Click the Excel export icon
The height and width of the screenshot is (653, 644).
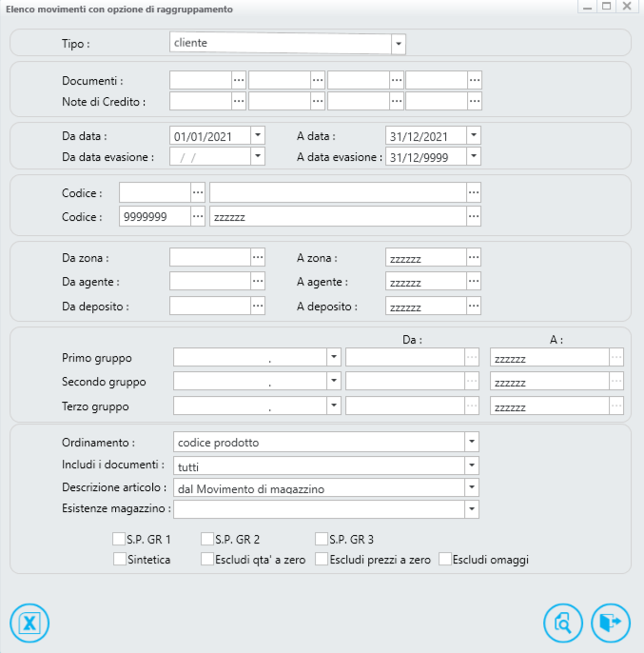pos(29,623)
